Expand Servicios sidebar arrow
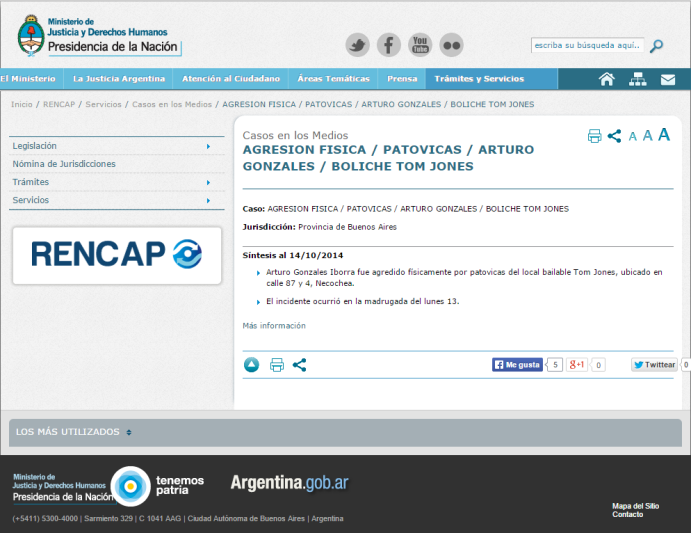 tap(208, 201)
